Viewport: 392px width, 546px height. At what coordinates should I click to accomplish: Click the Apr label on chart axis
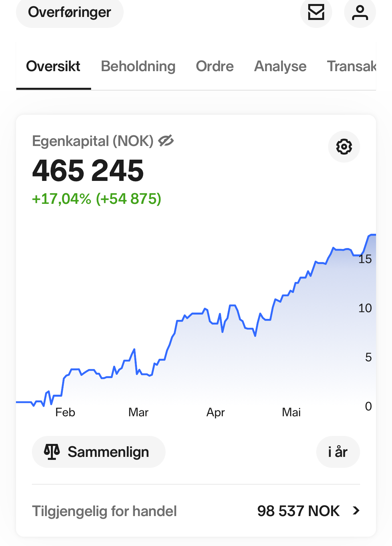point(215,412)
